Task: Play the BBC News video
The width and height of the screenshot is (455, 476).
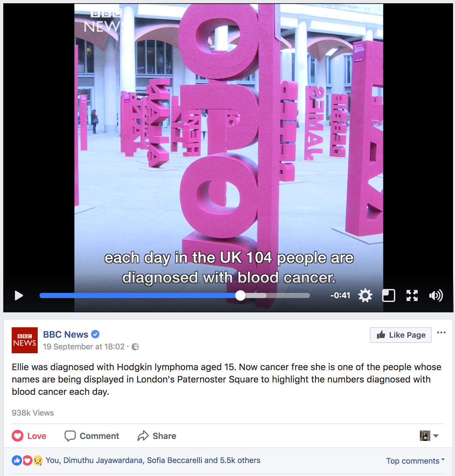Action: tap(19, 295)
